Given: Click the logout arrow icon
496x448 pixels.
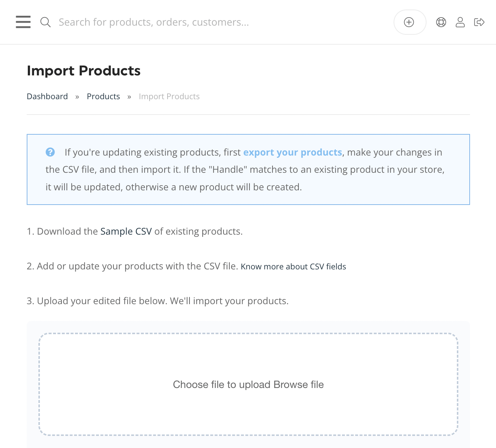Looking at the screenshot, I should (x=479, y=22).
